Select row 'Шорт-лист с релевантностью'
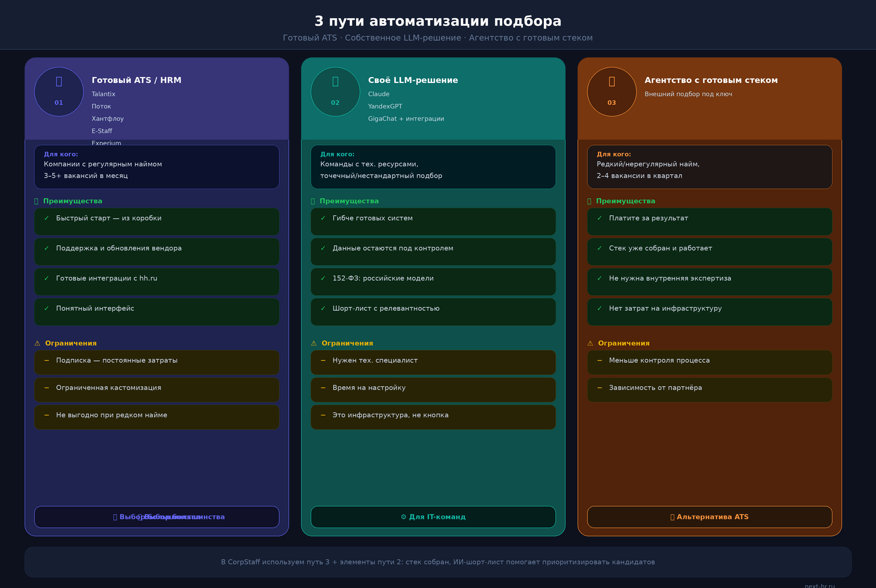The image size is (876, 588). tap(433, 312)
